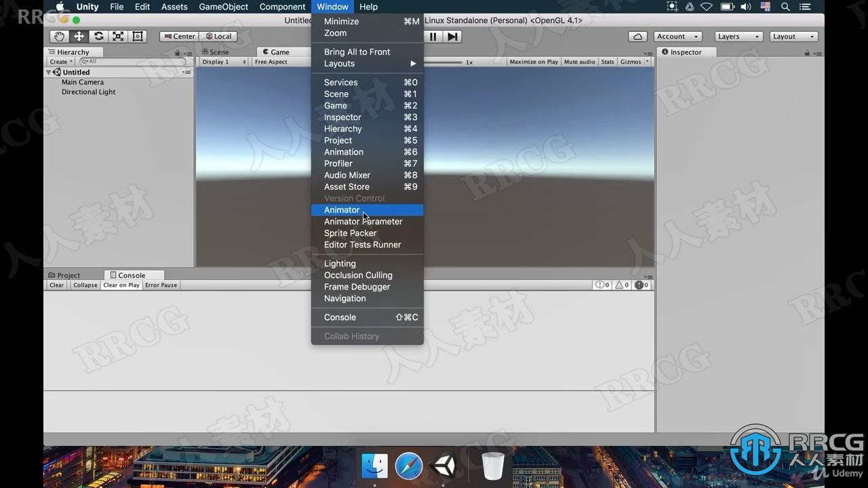Switch to the Scene tab
The width and height of the screenshot is (868, 488).
pyautogui.click(x=216, y=52)
